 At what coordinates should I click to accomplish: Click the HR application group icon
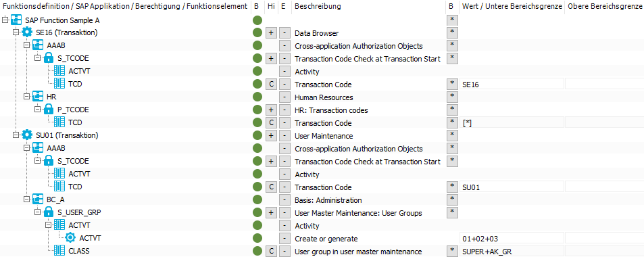click(38, 97)
